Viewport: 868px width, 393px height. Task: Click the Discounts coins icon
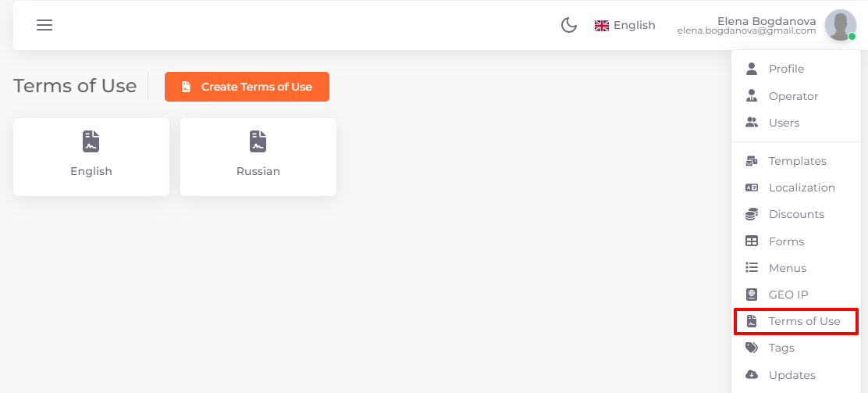752,215
